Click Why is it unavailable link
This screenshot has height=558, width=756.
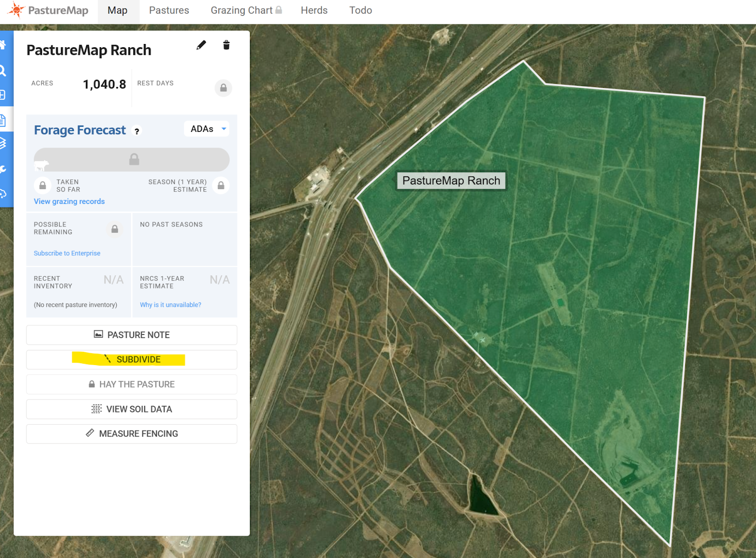click(x=171, y=305)
